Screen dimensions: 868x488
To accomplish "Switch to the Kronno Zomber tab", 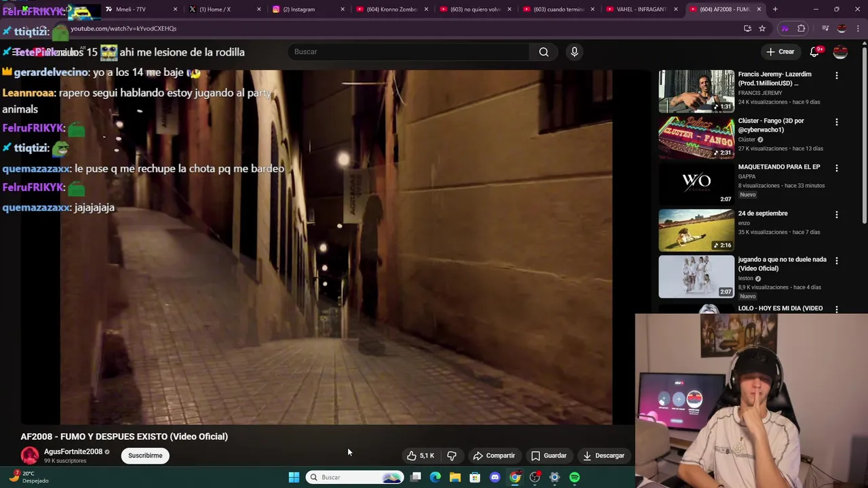I will click(391, 9).
